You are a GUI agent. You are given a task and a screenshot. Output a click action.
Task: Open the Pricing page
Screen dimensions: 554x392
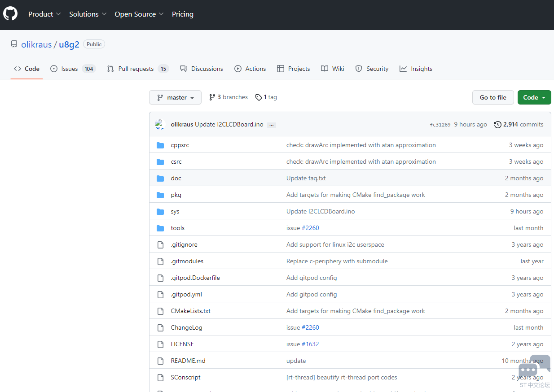(x=183, y=14)
